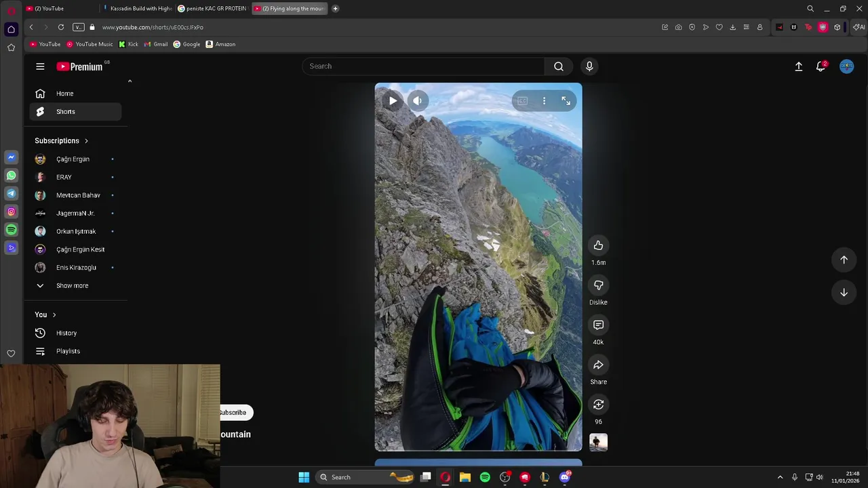Open the YouTube Music bookmark
The height and width of the screenshot is (488, 868).
pos(90,44)
